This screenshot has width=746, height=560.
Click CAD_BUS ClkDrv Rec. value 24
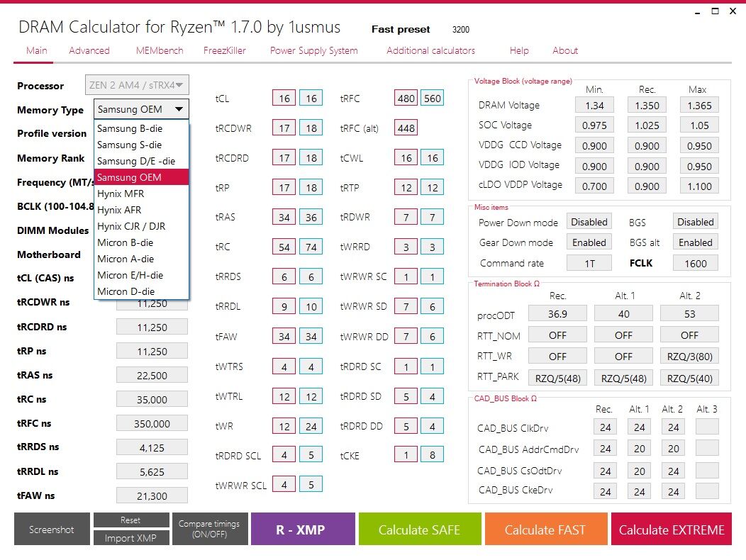(605, 427)
